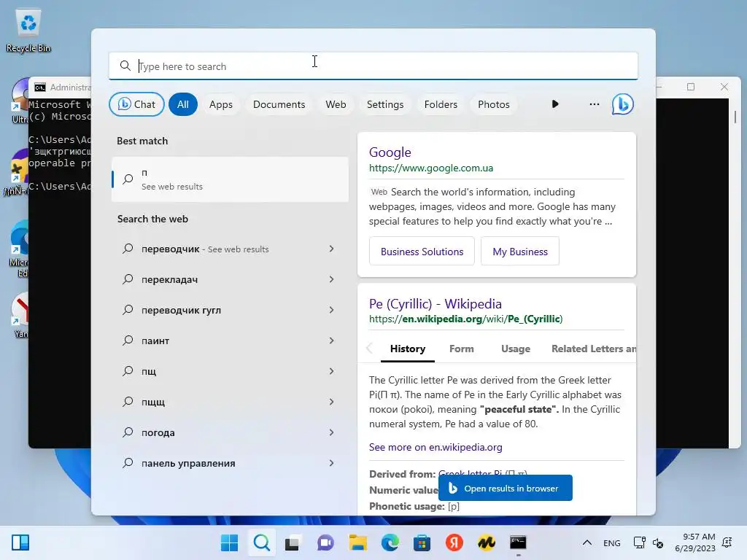Select the Chat filter pill
The image size is (747, 560).
[136, 104]
